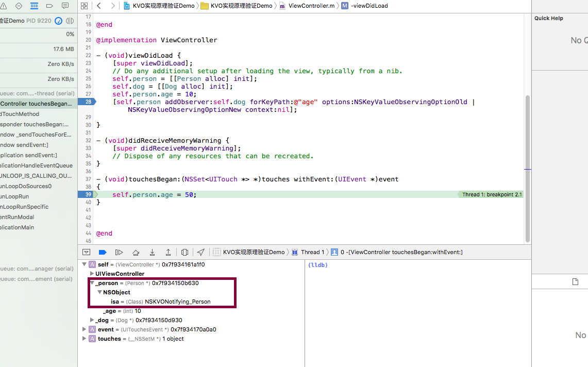Image resolution: width=588 pixels, height=367 pixels.
Task: Select KVO Demo project in jump bar
Action: (159, 6)
